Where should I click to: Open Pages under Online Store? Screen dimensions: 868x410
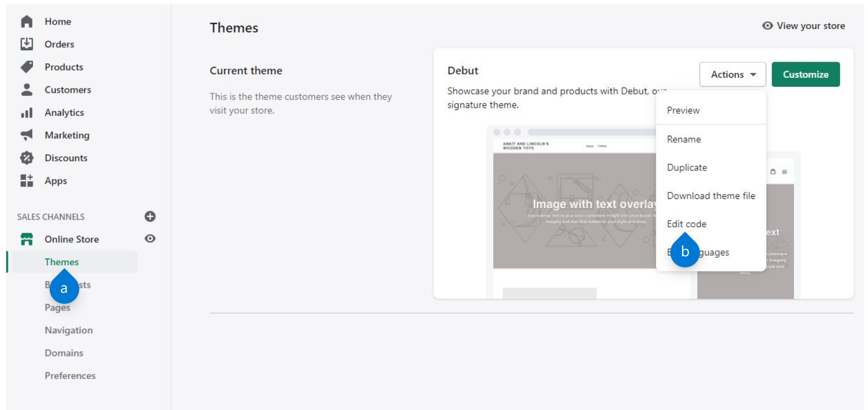[x=57, y=308]
